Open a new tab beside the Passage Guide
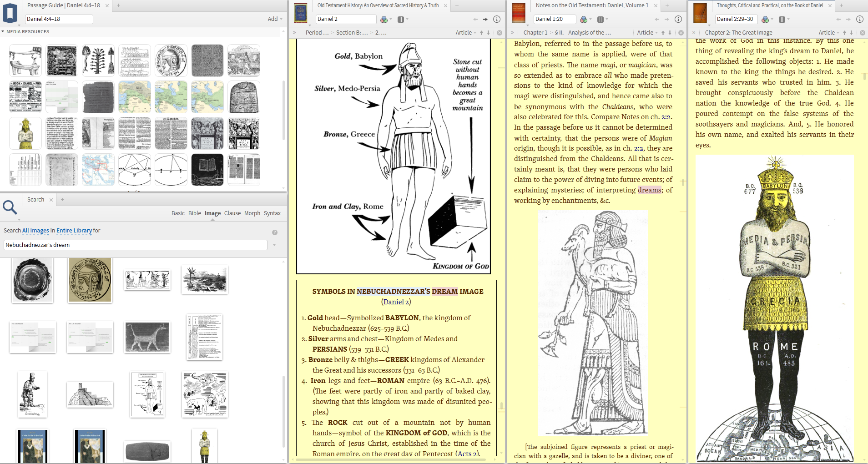 [x=118, y=5]
